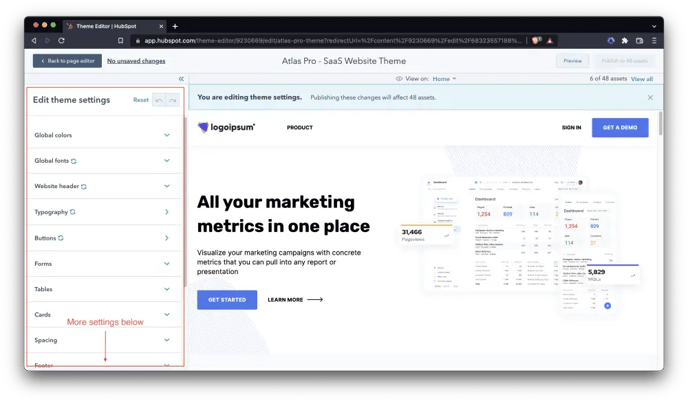Image resolution: width=688 pixels, height=403 pixels.
Task: Click the eye icon beside View on
Action: (x=399, y=79)
